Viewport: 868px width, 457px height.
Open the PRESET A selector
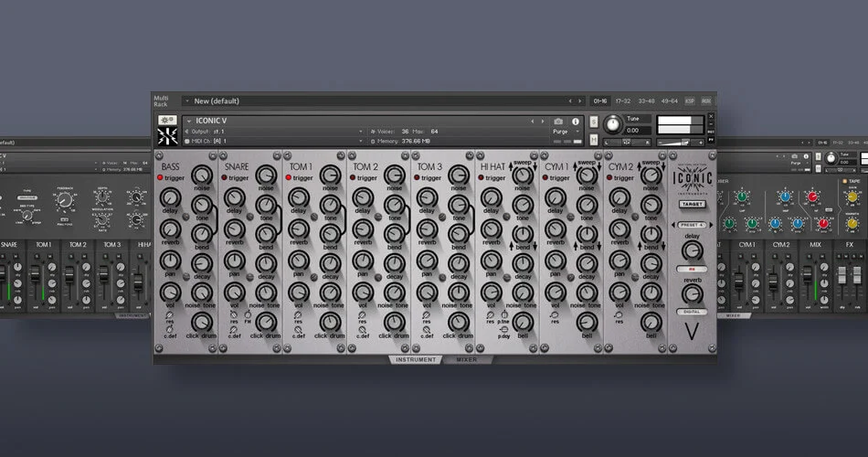[x=692, y=226]
